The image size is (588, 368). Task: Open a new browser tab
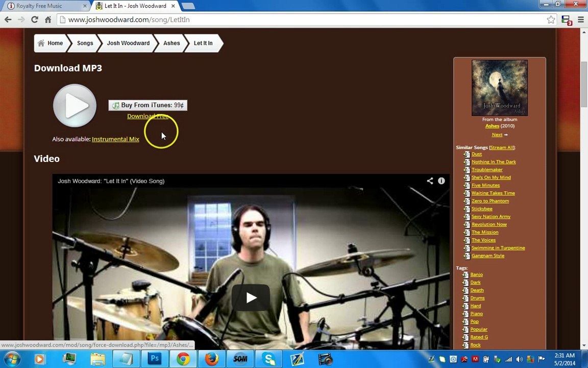click(188, 6)
